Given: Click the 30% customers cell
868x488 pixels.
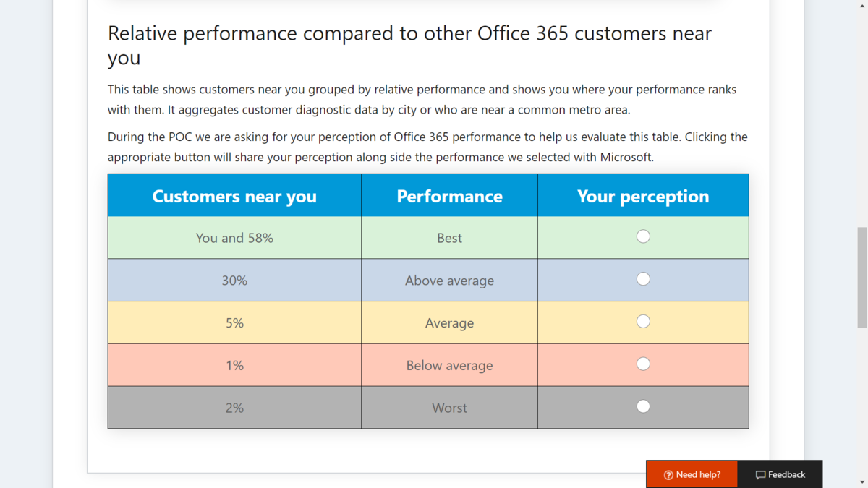Looking at the screenshot, I should click(234, 281).
